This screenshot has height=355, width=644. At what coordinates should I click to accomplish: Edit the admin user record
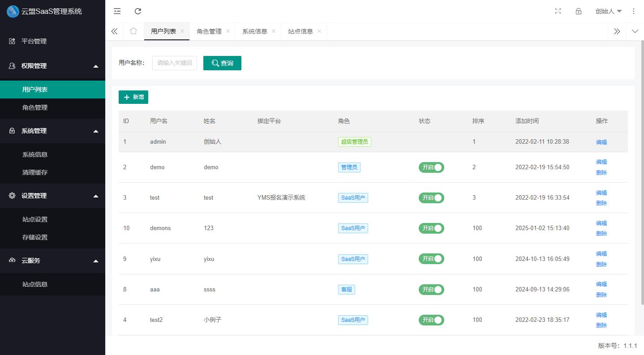pyautogui.click(x=601, y=142)
